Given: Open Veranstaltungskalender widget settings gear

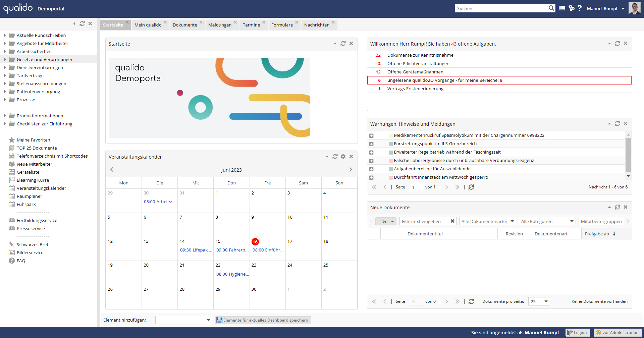Looking at the screenshot, I should click(343, 157).
